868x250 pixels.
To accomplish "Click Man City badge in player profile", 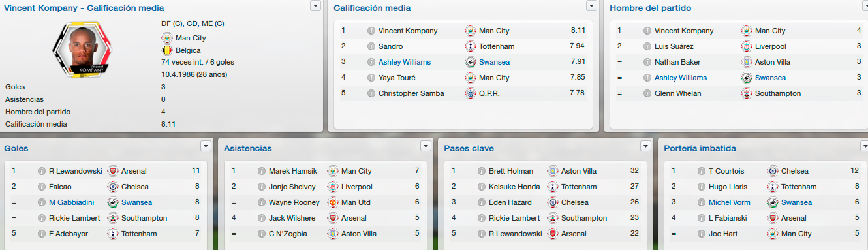I will pyautogui.click(x=166, y=38).
